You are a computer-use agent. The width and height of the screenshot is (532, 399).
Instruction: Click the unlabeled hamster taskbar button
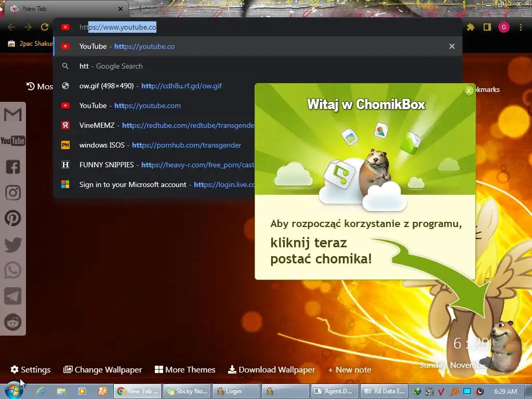click(285, 391)
